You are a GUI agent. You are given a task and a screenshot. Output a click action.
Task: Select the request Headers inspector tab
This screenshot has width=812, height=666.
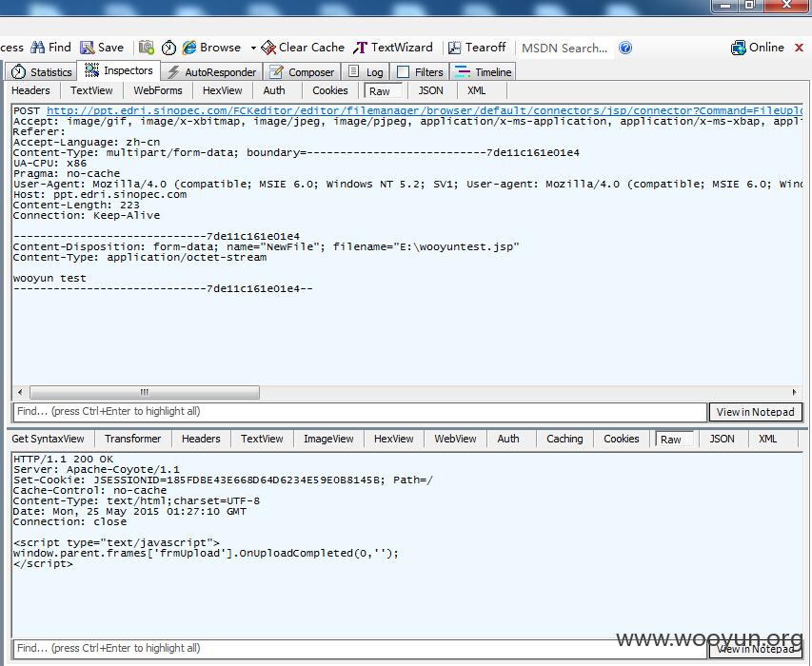(30, 90)
